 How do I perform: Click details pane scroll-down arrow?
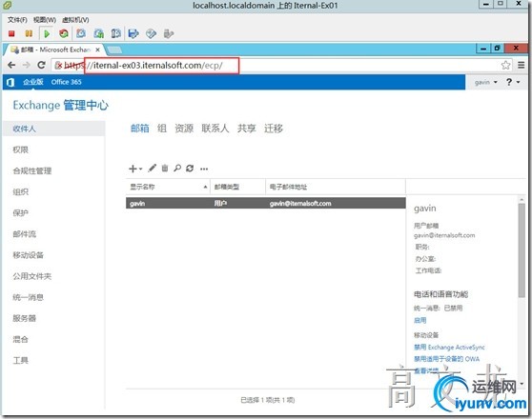pos(522,384)
